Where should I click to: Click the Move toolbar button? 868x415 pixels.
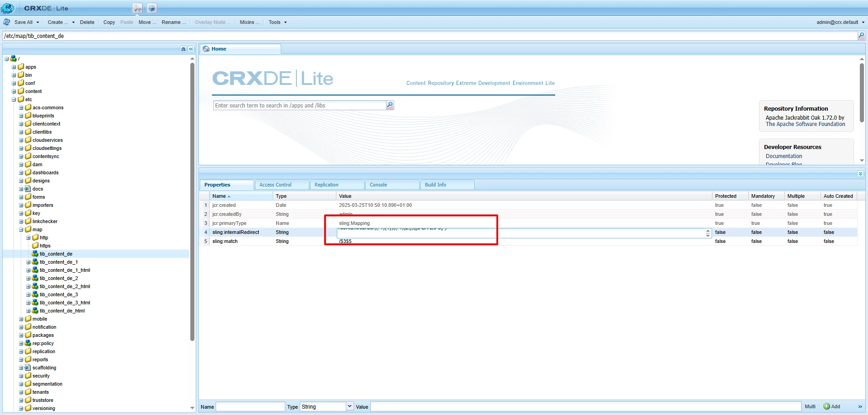click(x=147, y=22)
